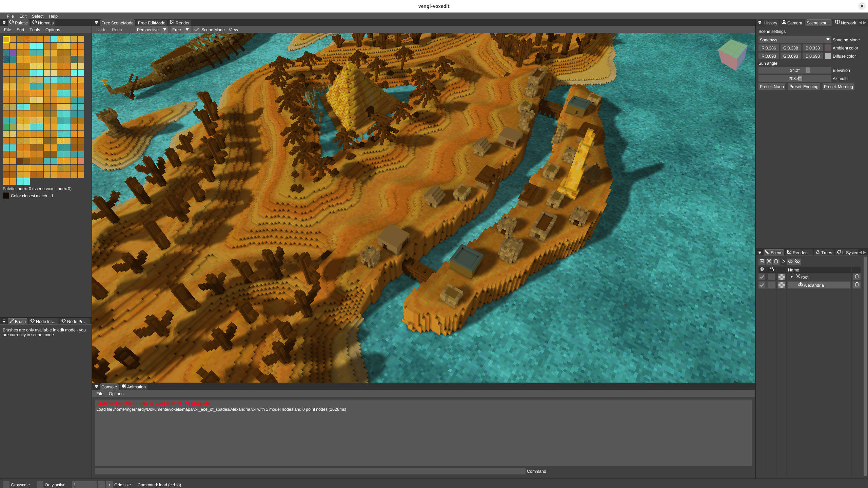The image size is (868, 488).
Task: Open the Select menu
Action: (38, 16)
